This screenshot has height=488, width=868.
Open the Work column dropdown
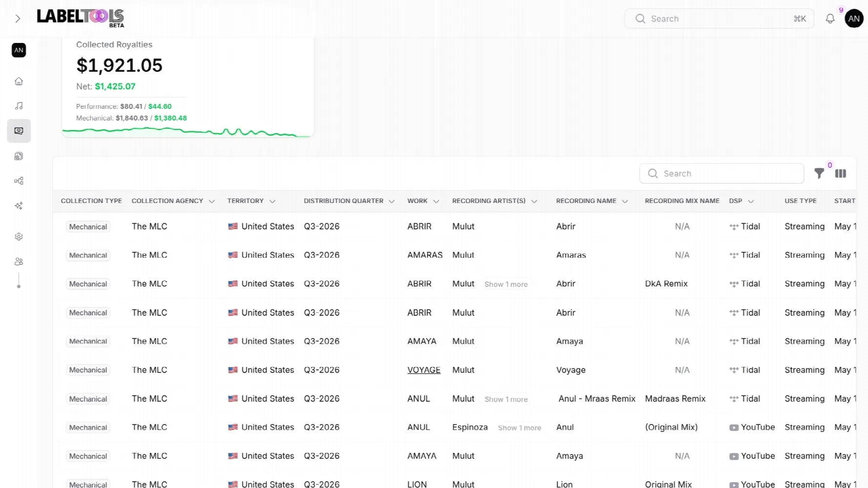436,201
